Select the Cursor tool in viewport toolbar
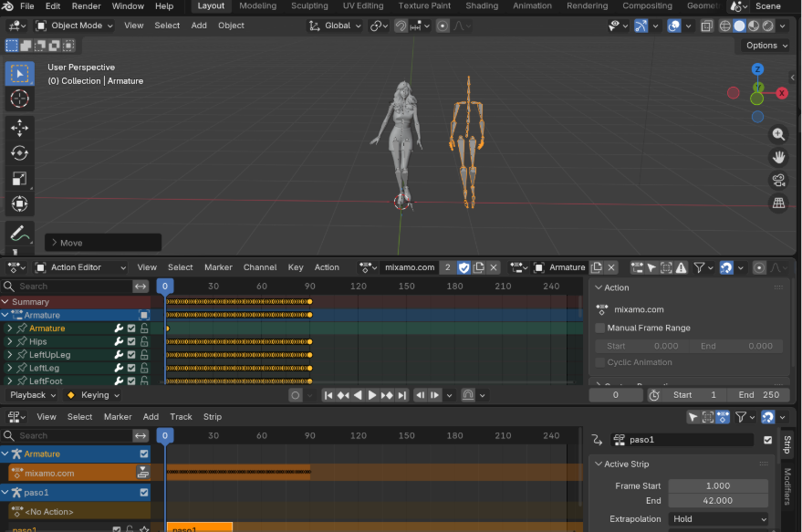The image size is (802, 532). pyautogui.click(x=19, y=99)
